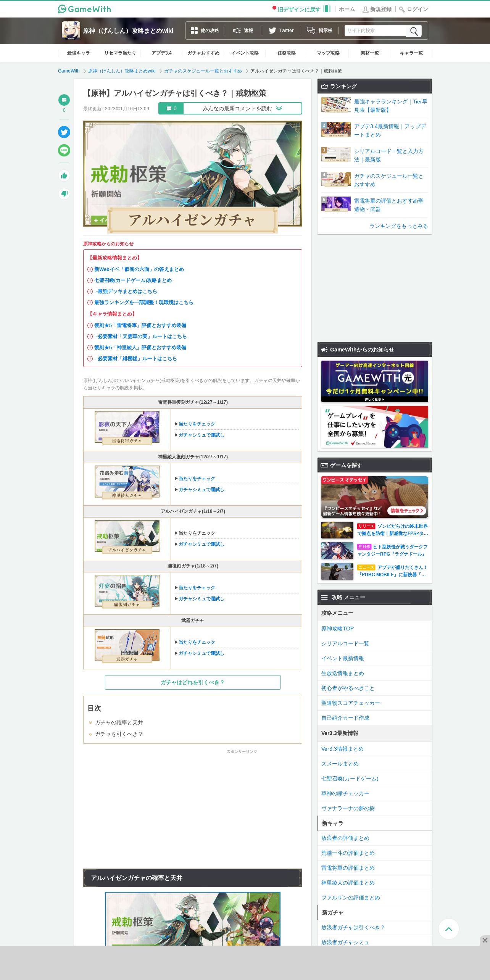
Task: Open リセマラ当たり nav tab
Action: pyautogui.click(x=120, y=53)
